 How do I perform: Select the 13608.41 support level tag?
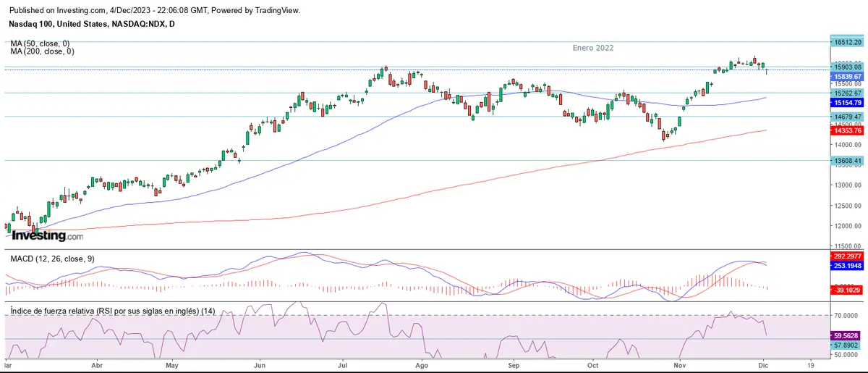(x=847, y=161)
